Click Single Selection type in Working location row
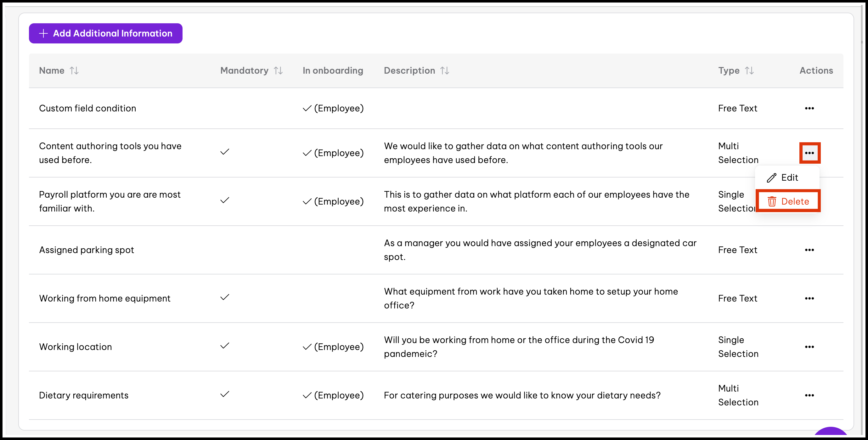This screenshot has height=440, width=868. [738, 347]
